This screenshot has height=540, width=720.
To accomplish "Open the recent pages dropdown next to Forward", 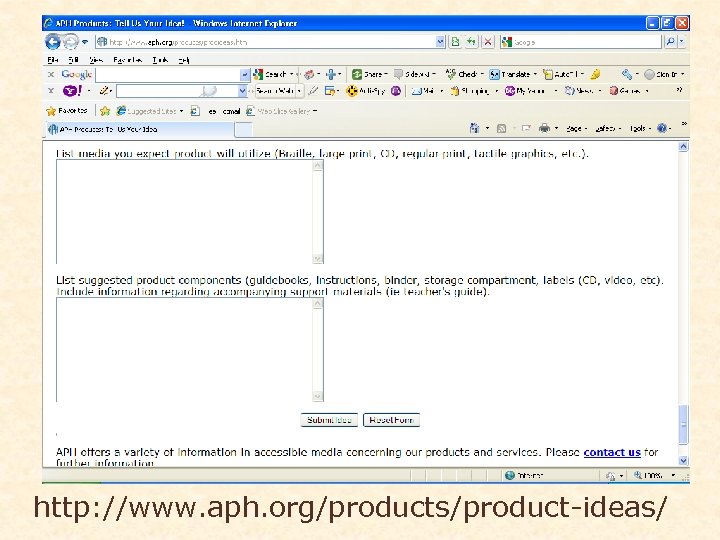I will (x=85, y=42).
